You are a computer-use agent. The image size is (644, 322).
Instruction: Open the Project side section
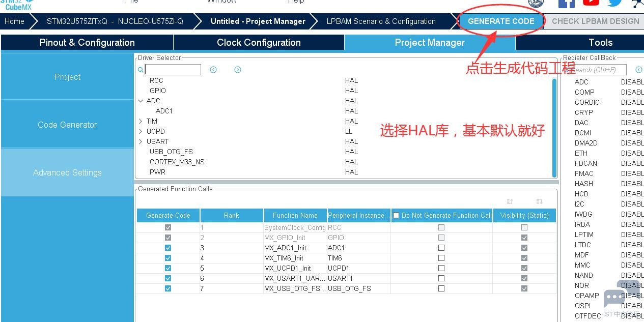67,77
